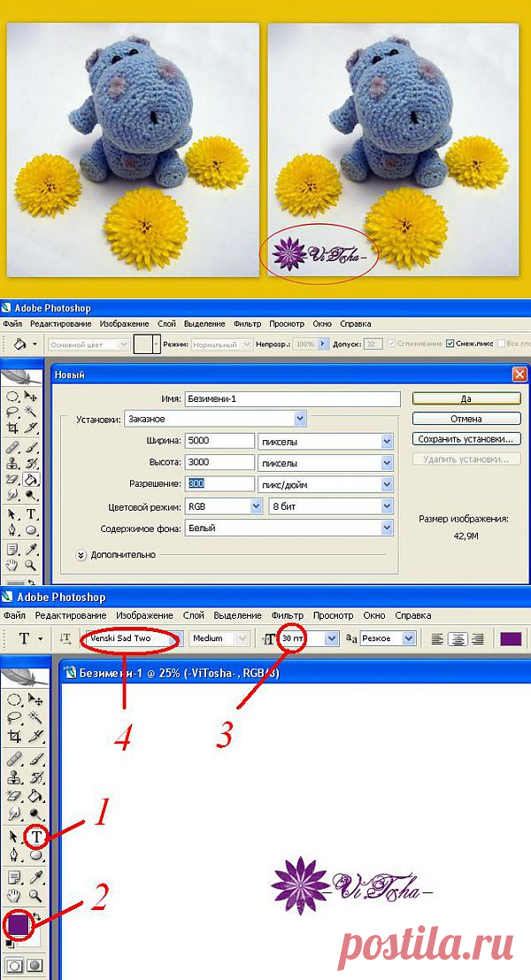Open the font size dropdown showing 30 пт
The height and width of the screenshot is (980, 531).
332,638
